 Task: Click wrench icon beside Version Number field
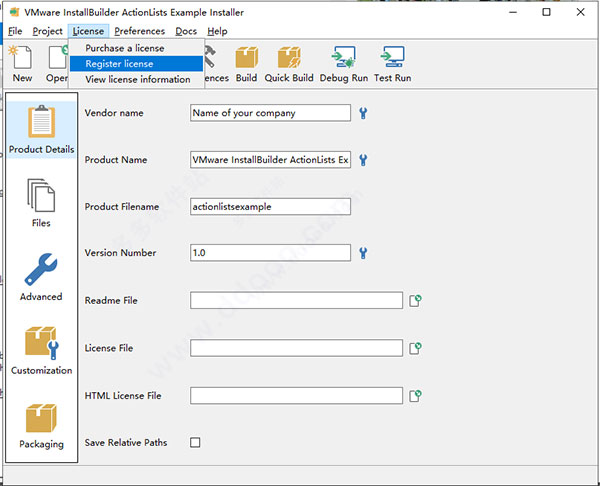[x=363, y=253]
